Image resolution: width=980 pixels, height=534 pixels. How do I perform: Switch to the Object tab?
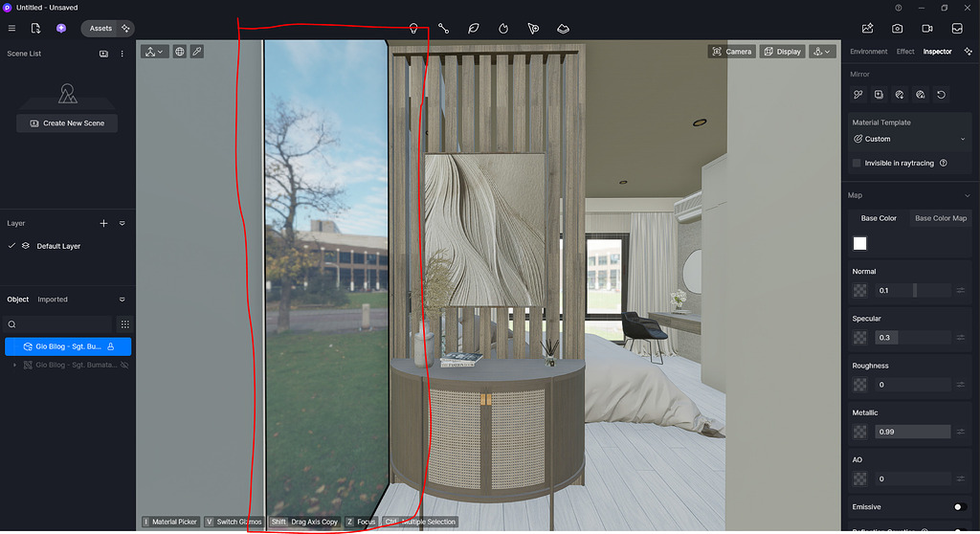[x=17, y=300]
